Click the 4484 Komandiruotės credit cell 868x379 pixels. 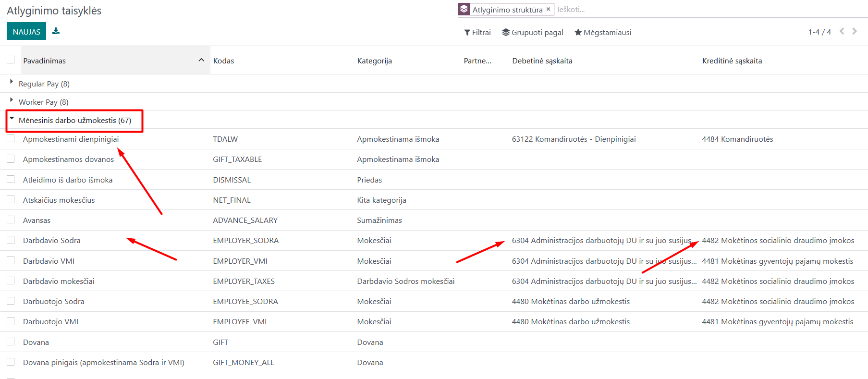pyautogui.click(x=737, y=139)
